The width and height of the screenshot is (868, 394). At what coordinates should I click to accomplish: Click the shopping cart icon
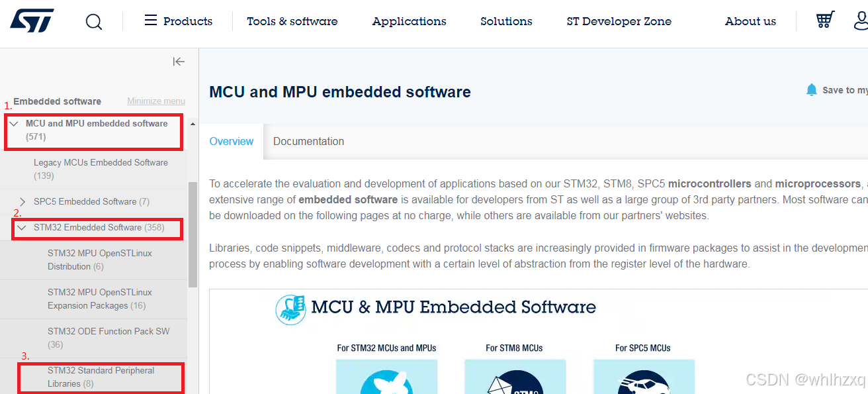click(x=824, y=20)
